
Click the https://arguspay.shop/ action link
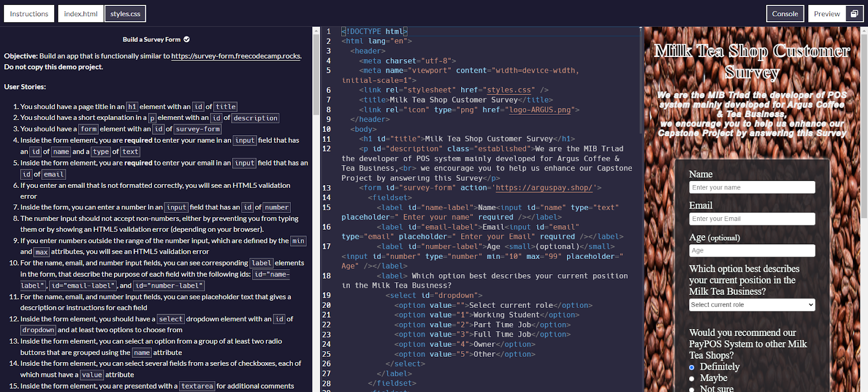click(x=544, y=188)
